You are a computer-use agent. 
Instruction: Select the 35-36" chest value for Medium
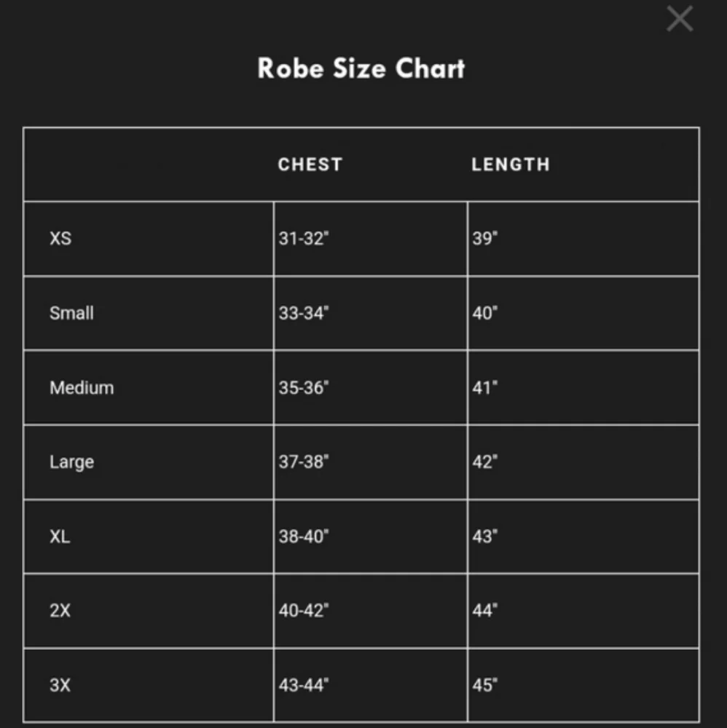(x=304, y=387)
